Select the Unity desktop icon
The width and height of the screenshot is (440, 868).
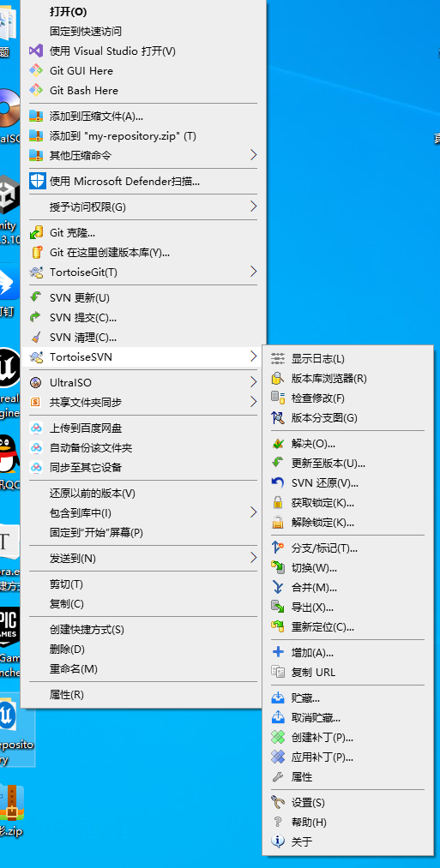click(9, 194)
